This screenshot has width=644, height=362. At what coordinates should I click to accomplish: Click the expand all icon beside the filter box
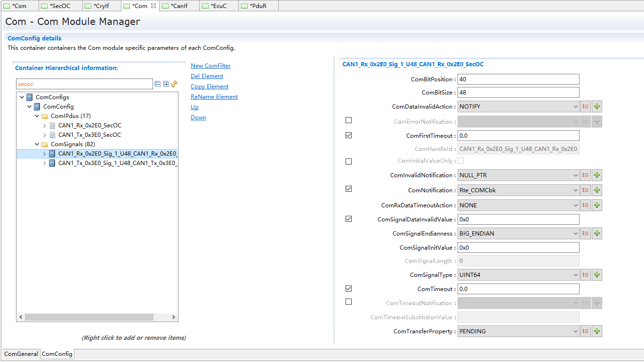tap(166, 84)
